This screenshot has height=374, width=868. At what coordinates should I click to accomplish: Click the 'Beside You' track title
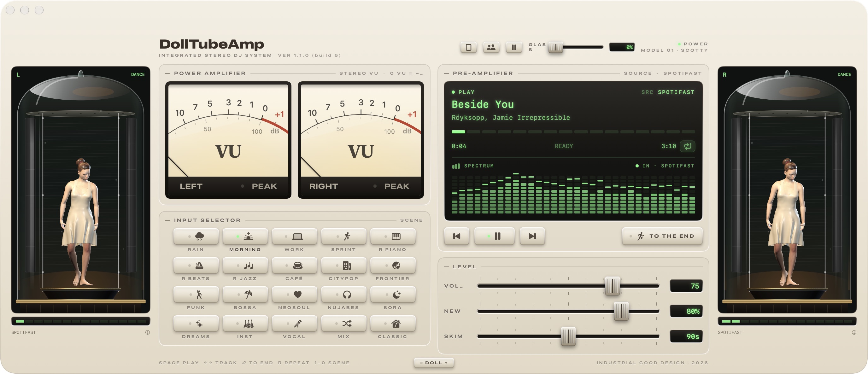coord(483,104)
